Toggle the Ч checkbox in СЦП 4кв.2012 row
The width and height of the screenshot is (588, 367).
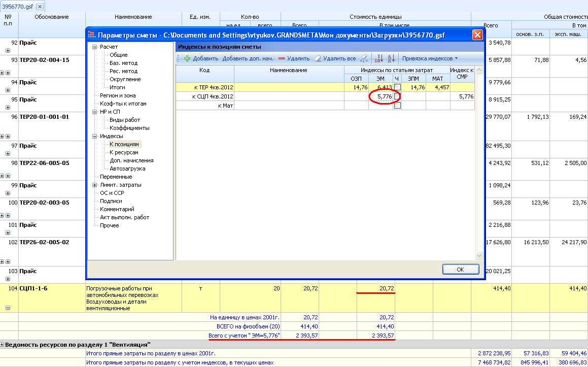click(397, 96)
